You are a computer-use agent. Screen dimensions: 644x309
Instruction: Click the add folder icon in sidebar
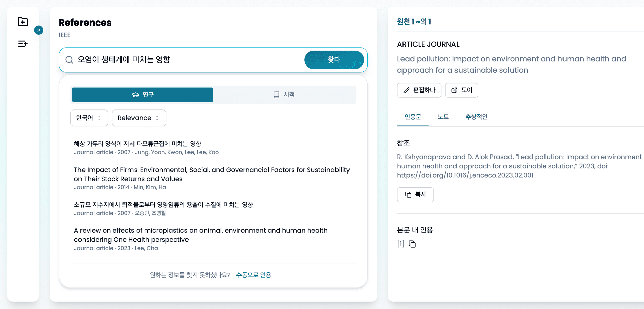pyautogui.click(x=23, y=21)
